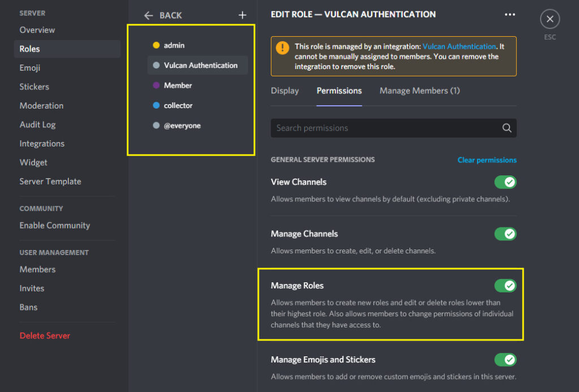Click the magnifying glass in the search bar
The image size is (579, 392).
(507, 128)
